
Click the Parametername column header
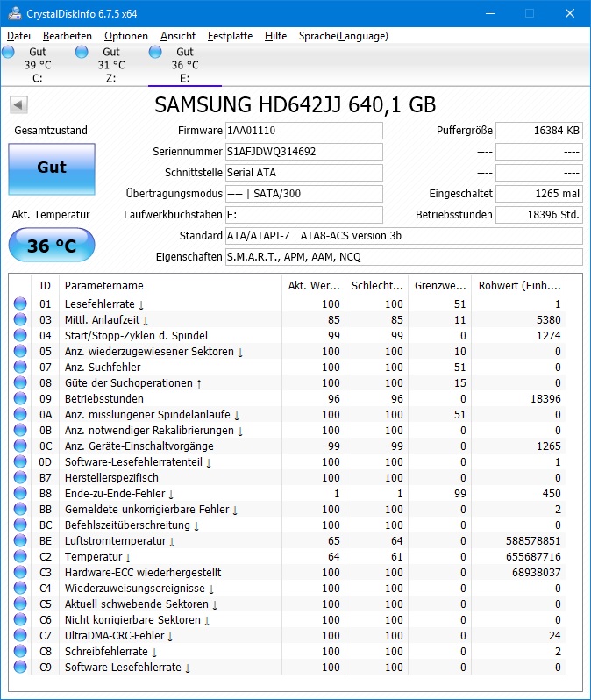(x=170, y=285)
